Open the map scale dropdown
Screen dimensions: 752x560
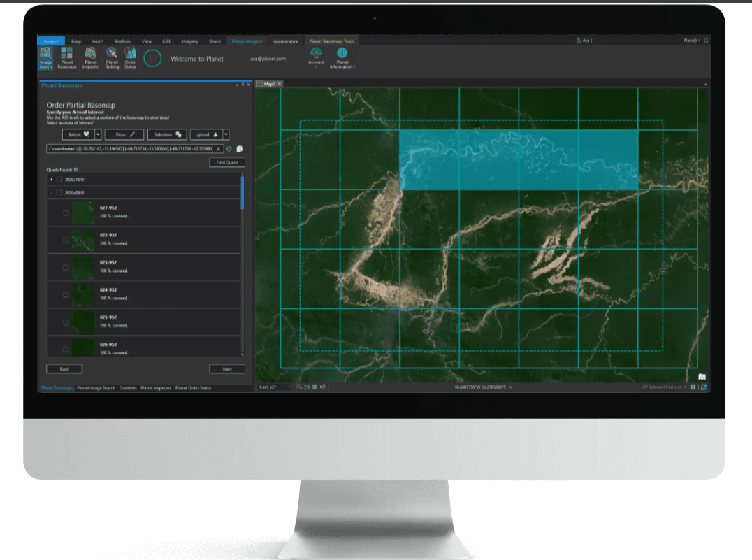click(x=289, y=387)
